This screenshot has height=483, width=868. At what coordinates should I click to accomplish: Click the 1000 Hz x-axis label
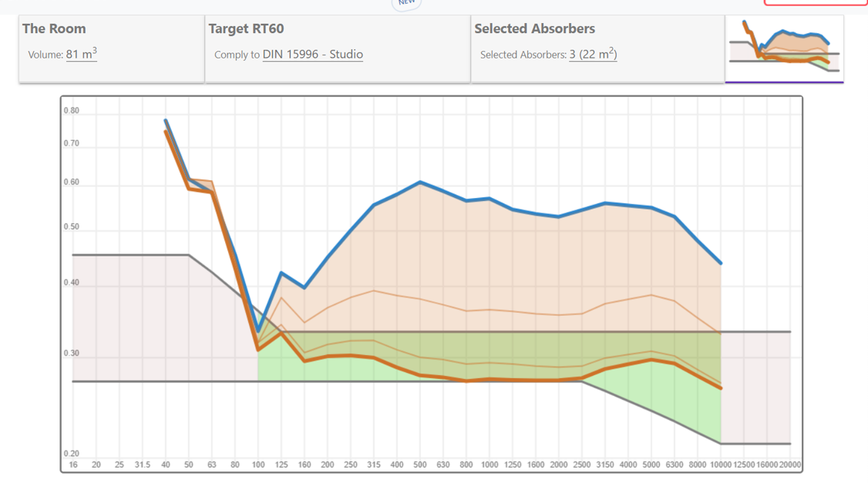(x=490, y=465)
